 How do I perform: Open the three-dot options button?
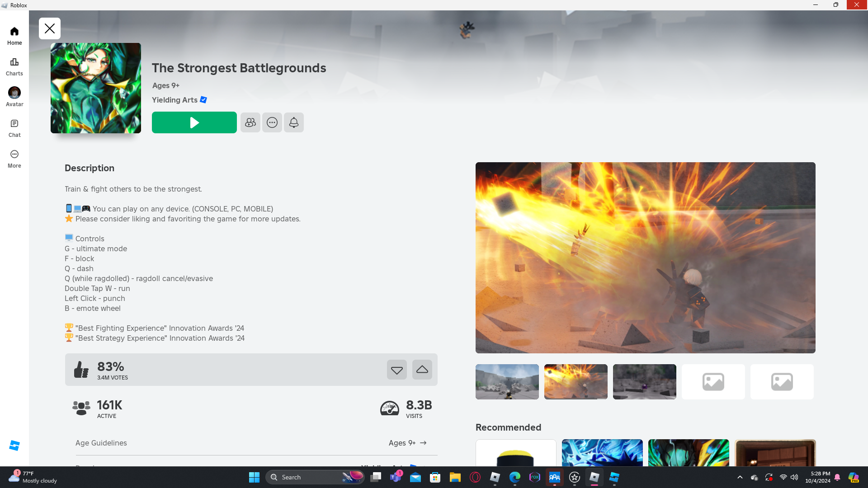(x=272, y=122)
